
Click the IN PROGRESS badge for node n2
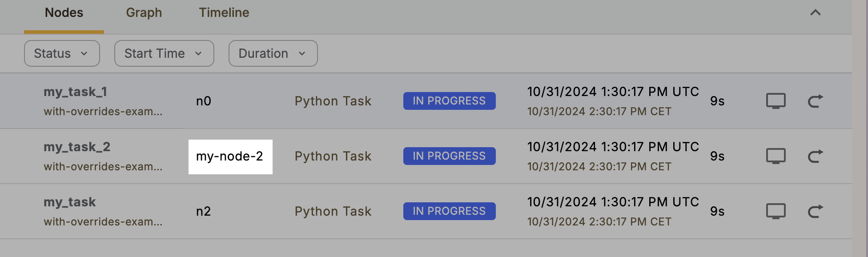click(x=449, y=211)
